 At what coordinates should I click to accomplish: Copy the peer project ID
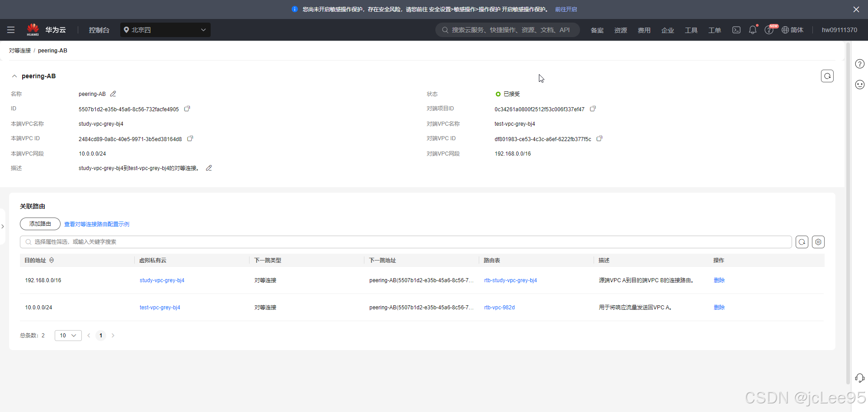(x=593, y=109)
